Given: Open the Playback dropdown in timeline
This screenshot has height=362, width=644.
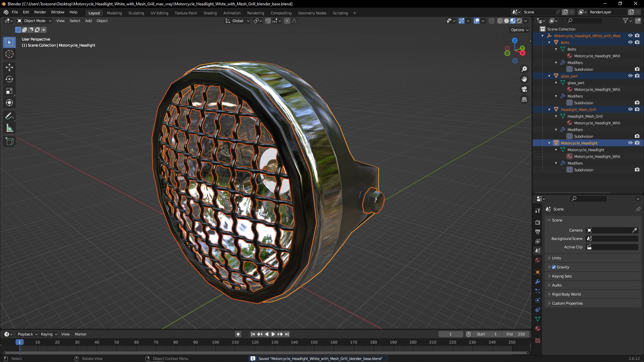Looking at the screenshot, I should (x=27, y=334).
